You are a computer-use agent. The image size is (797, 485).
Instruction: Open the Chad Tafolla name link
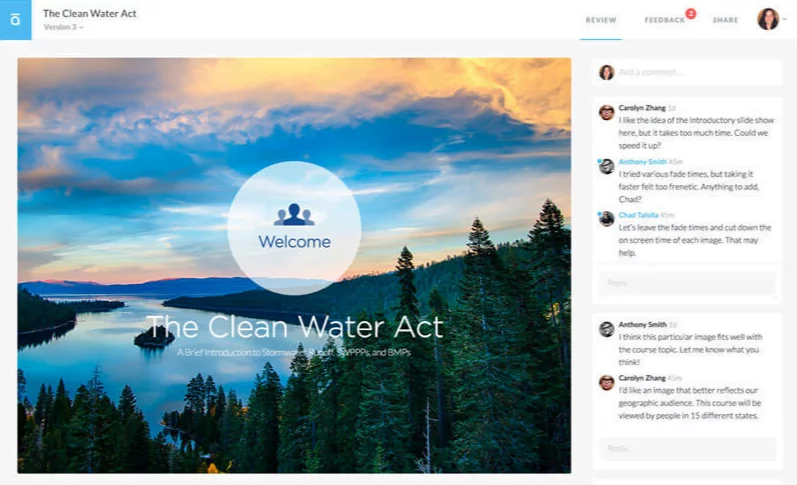tap(638, 215)
